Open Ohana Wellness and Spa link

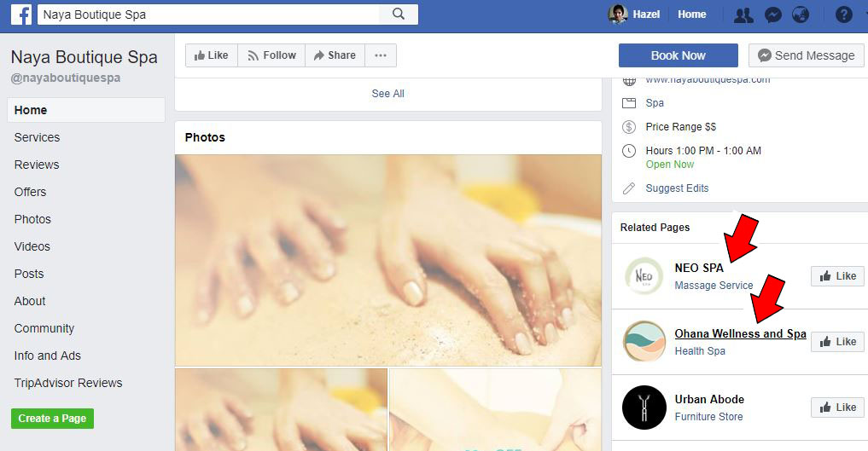click(740, 334)
